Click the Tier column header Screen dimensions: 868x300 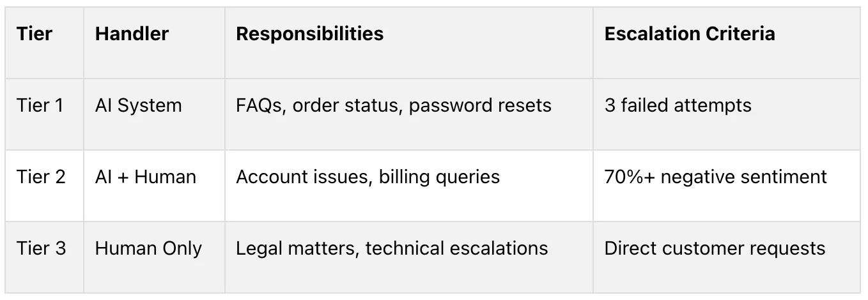tap(44, 43)
